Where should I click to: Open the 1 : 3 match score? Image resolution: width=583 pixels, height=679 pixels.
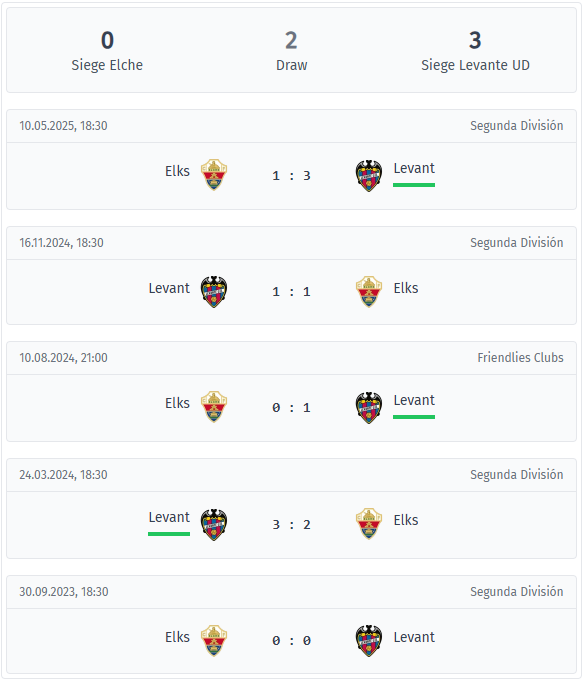(291, 176)
